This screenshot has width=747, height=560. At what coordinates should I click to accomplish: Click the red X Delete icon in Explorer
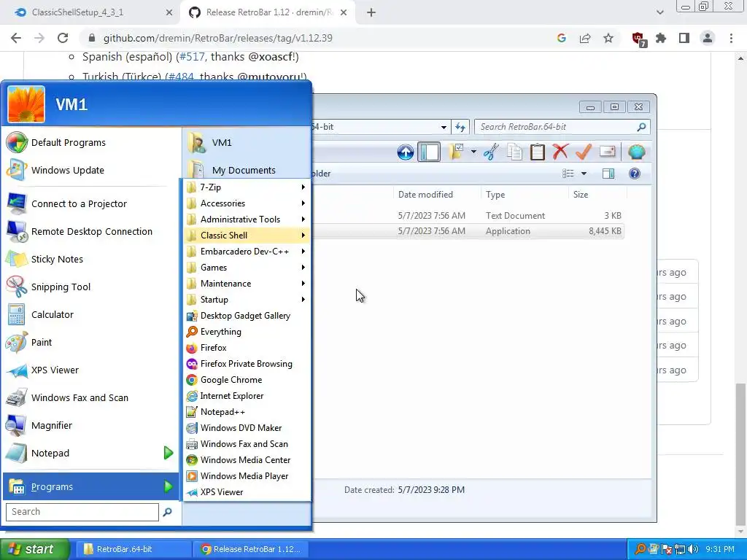coord(560,152)
